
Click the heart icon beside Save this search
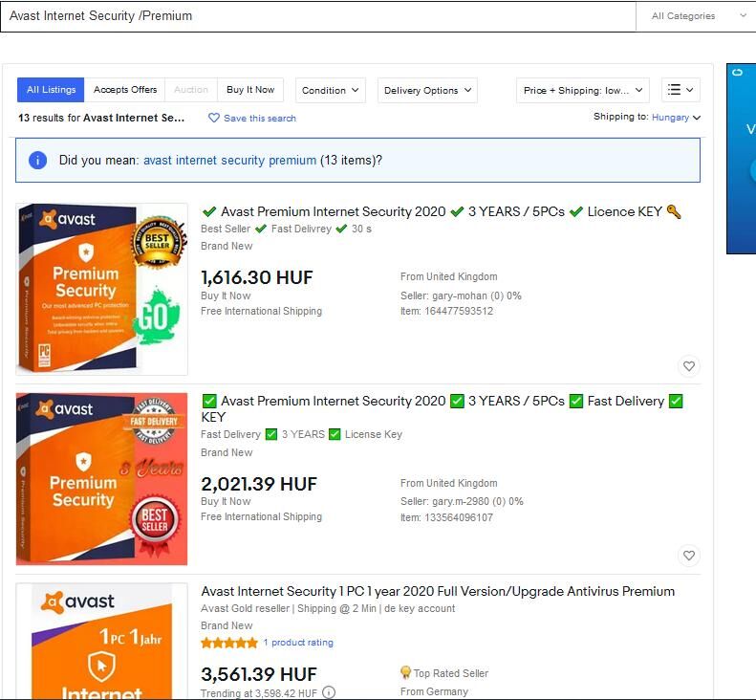click(213, 118)
